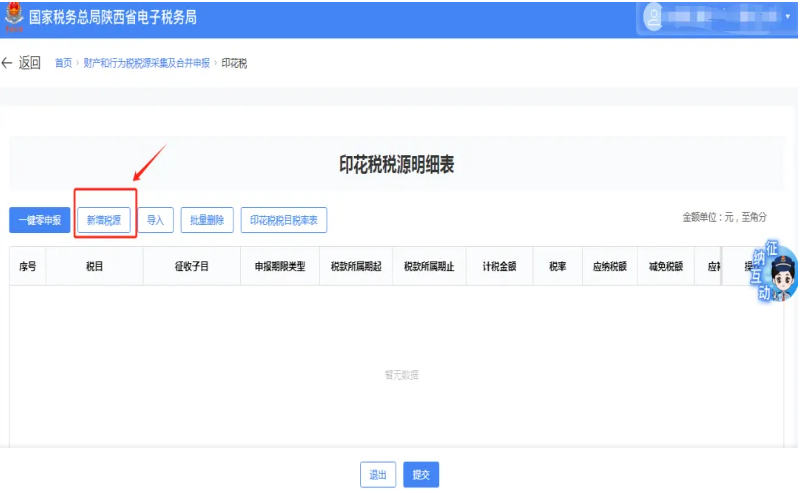
Task: Click the 新增税源 button
Action: 105,220
